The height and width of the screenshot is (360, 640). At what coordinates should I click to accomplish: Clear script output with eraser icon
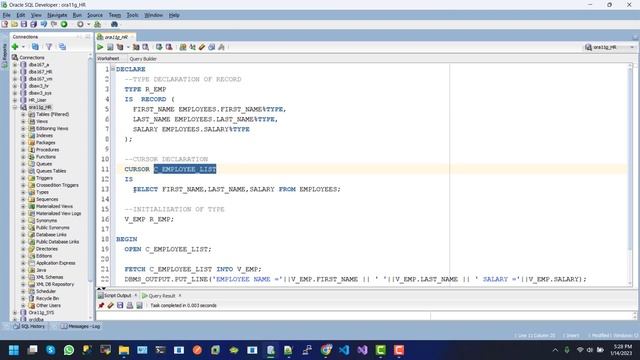[110, 305]
